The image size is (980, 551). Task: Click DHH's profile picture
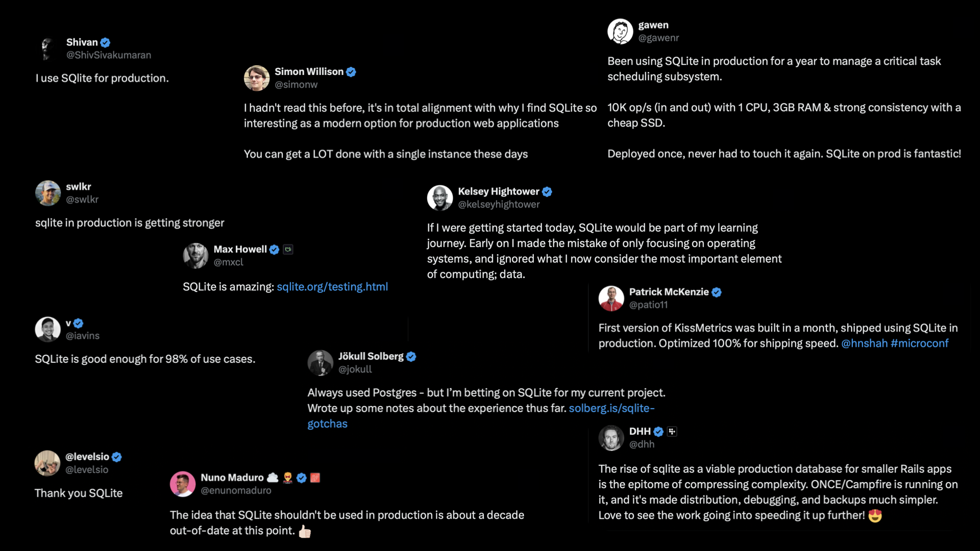point(611,438)
